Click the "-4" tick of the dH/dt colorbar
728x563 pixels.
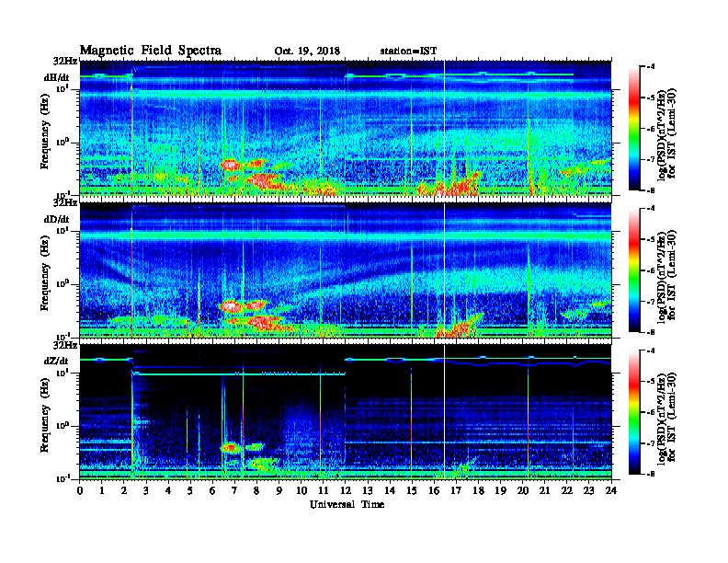click(x=652, y=66)
